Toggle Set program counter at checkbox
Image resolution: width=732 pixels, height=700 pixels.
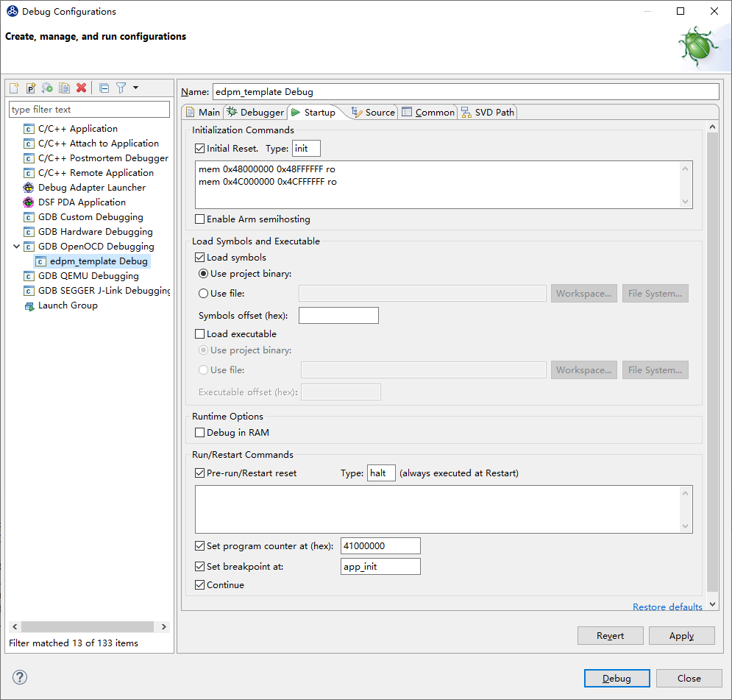pyautogui.click(x=200, y=546)
